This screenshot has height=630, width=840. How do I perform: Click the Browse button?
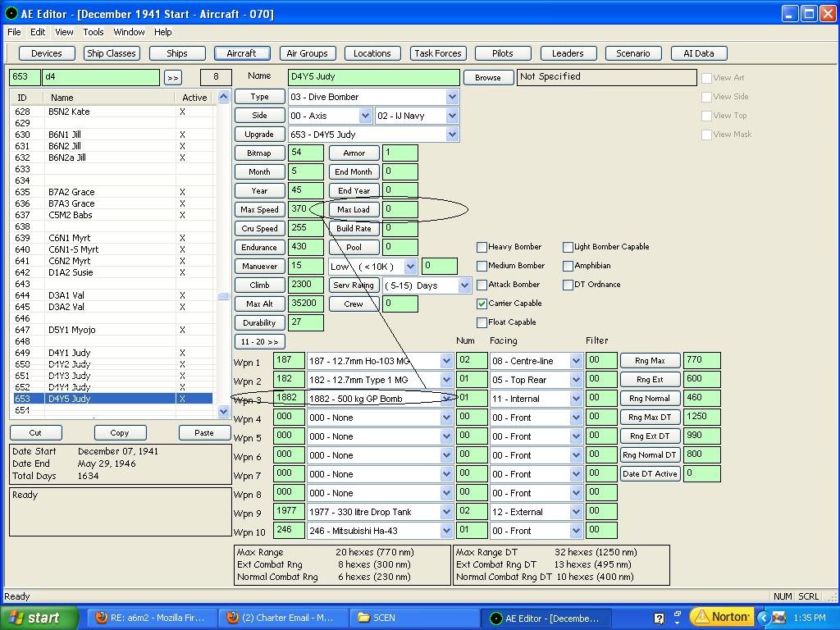point(488,78)
